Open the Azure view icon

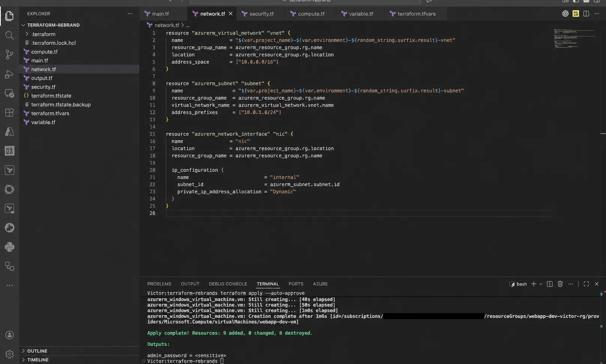9,132
